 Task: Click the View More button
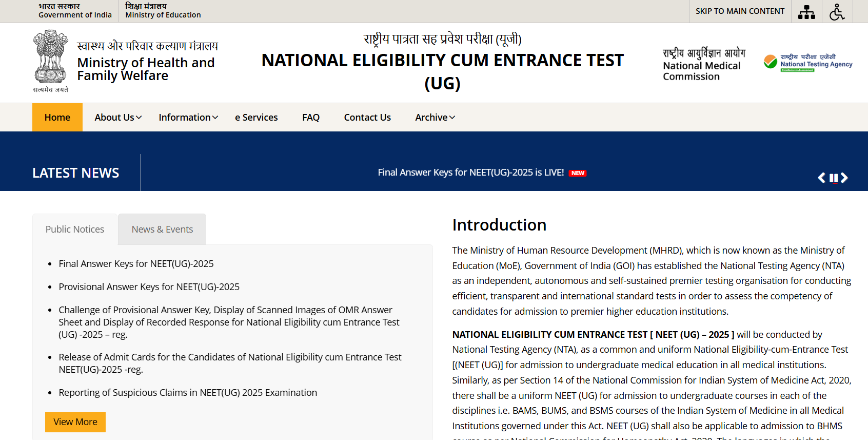click(x=75, y=422)
